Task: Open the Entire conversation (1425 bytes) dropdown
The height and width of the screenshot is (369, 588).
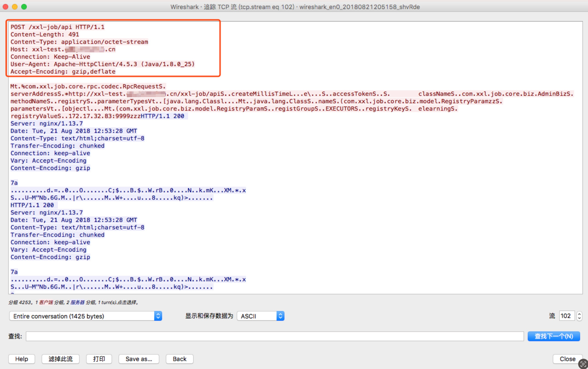Action: [x=86, y=316]
